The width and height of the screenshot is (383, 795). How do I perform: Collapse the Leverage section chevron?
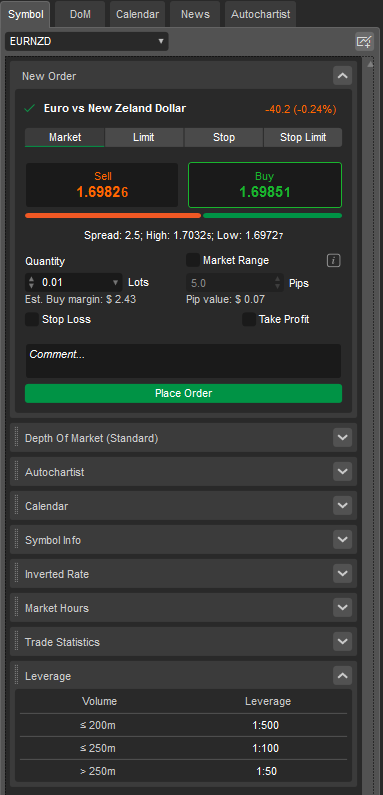coord(342,675)
